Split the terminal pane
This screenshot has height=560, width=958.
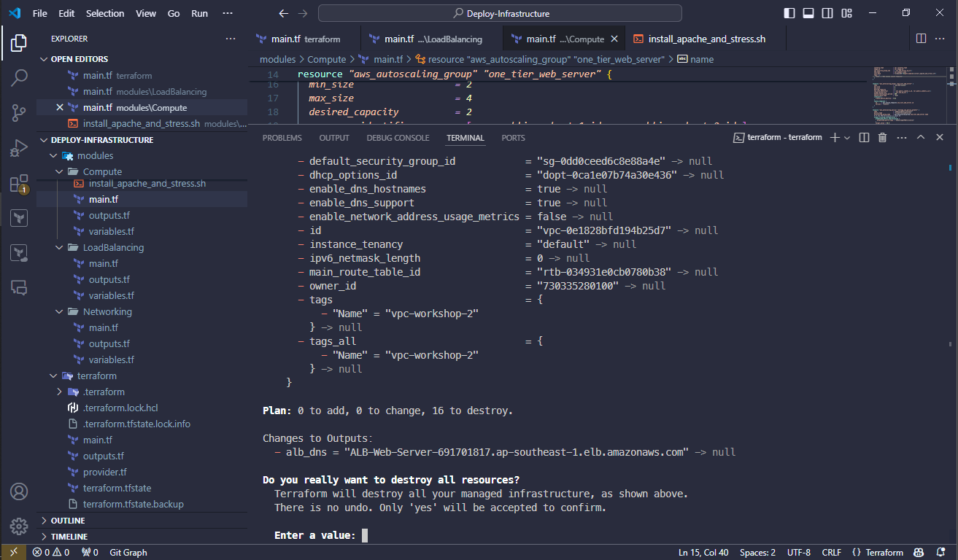click(x=864, y=137)
